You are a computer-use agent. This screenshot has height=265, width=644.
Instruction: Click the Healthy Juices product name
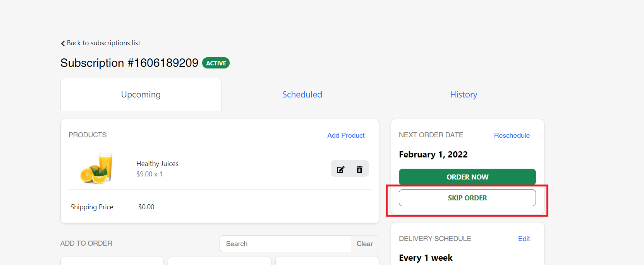[x=157, y=164]
